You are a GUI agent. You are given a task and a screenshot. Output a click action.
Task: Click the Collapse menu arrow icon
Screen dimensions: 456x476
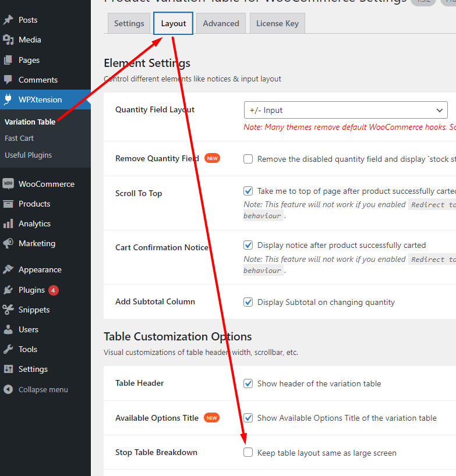click(8, 389)
